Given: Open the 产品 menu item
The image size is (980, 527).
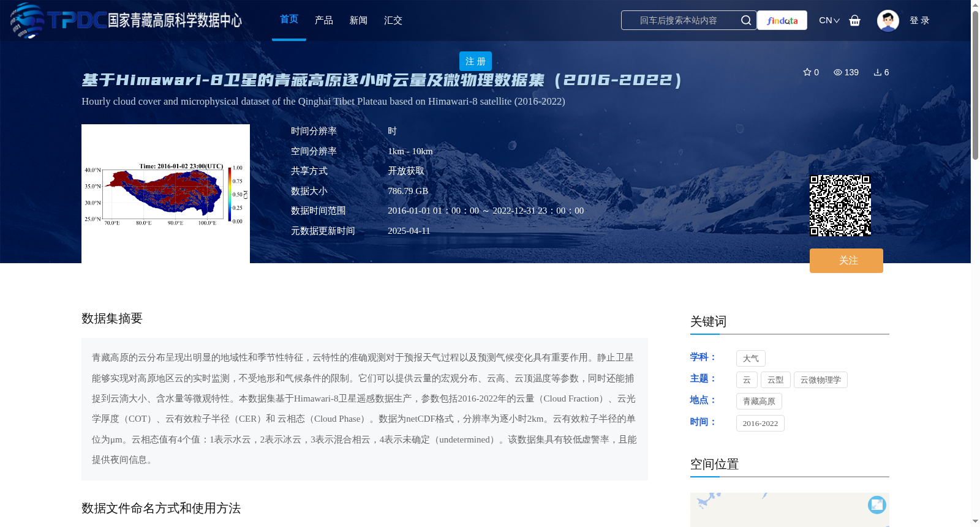Looking at the screenshot, I should click(x=324, y=20).
